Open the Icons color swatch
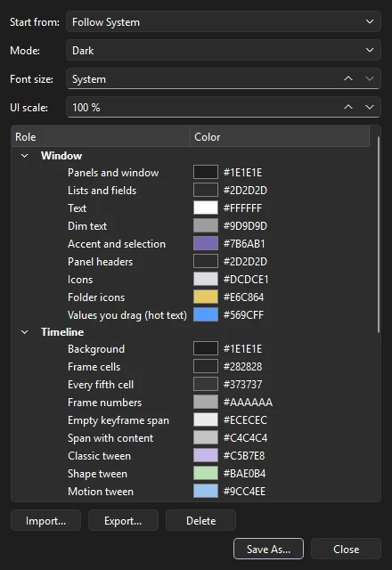 206,279
